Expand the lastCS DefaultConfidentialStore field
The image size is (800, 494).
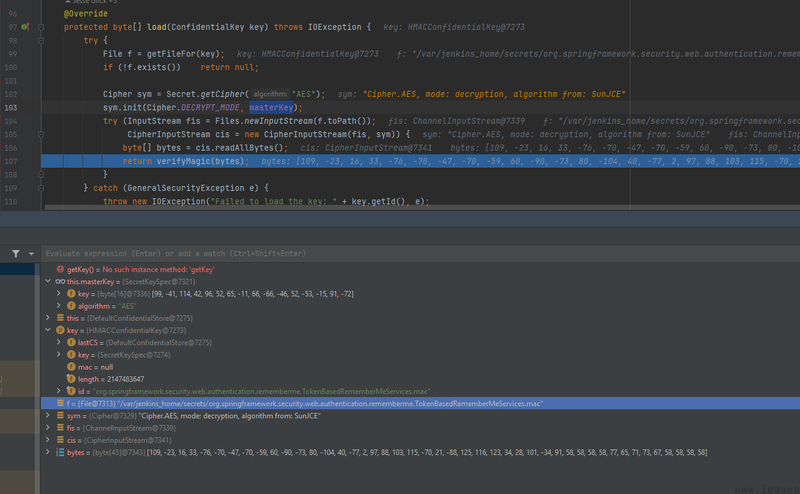[58, 342]
